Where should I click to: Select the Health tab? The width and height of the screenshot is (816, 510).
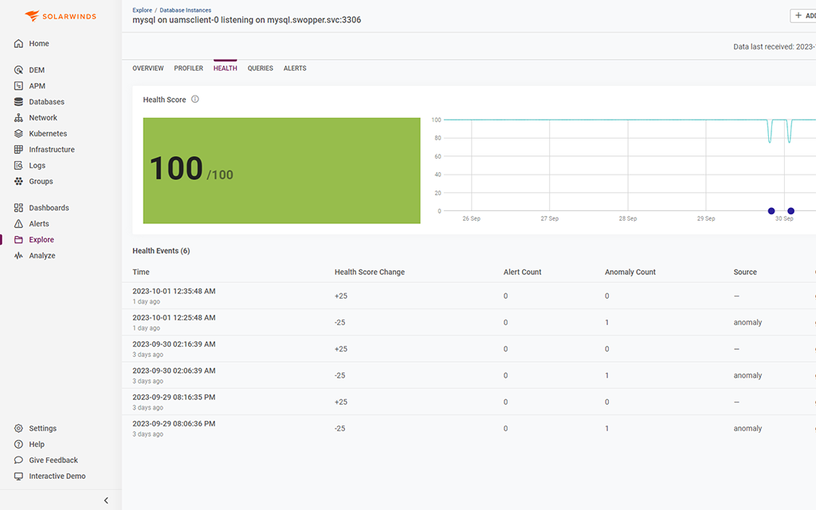click(225, 68)
